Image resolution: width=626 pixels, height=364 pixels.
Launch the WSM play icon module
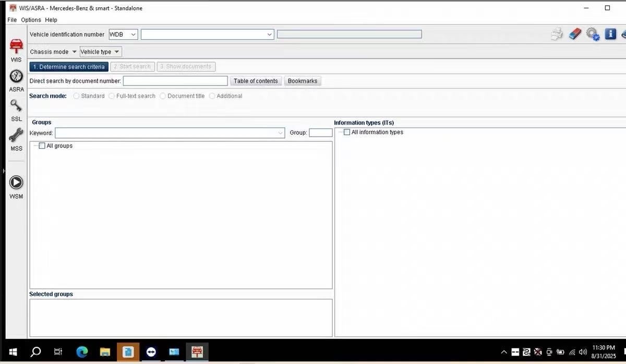click(16, 187)
